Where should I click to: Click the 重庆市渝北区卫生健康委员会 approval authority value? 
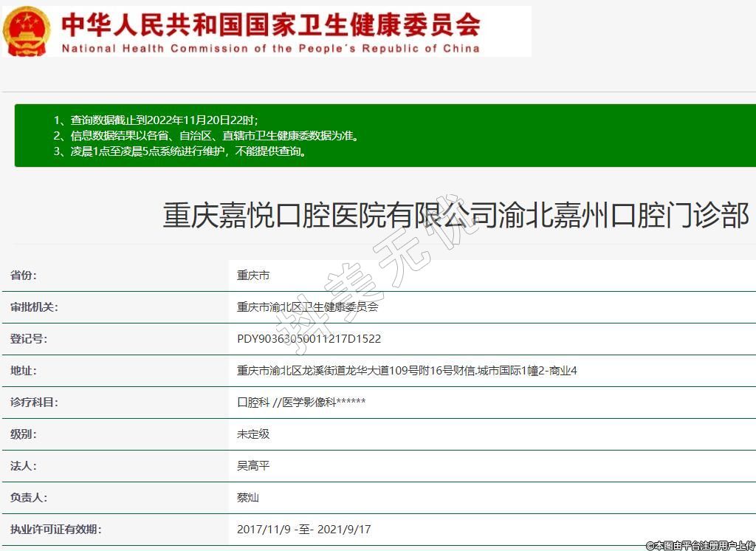click(307, 307)
